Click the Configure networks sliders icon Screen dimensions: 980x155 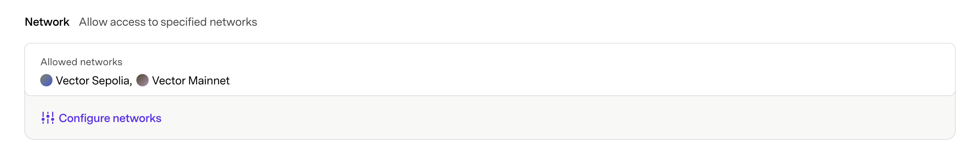(48, 118)
